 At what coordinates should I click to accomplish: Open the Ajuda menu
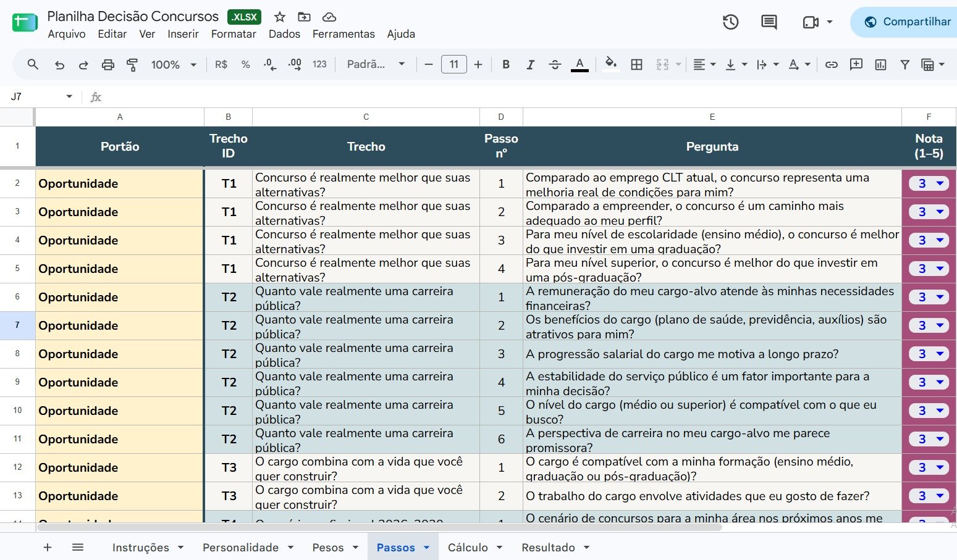(401, 34)
